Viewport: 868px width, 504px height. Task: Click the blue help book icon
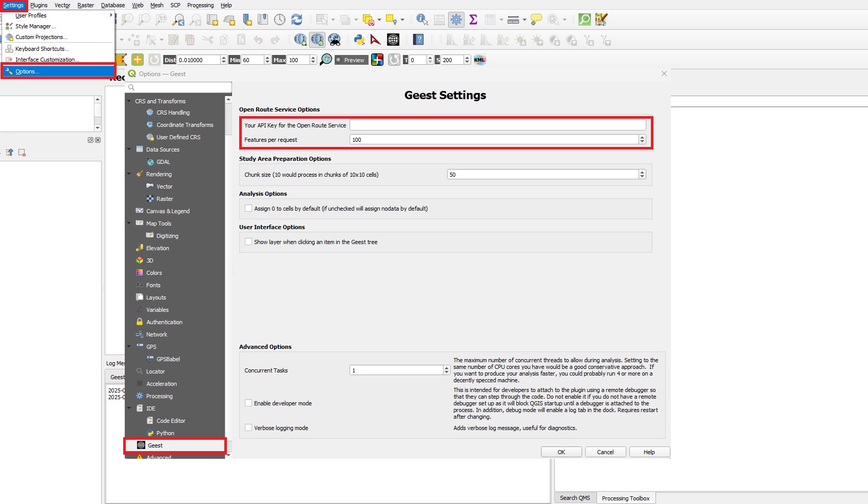419,40
